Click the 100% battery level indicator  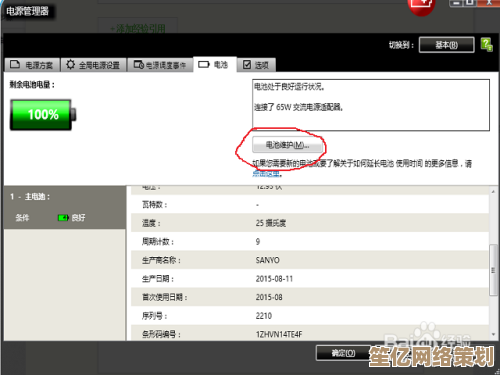coord(43,115)
